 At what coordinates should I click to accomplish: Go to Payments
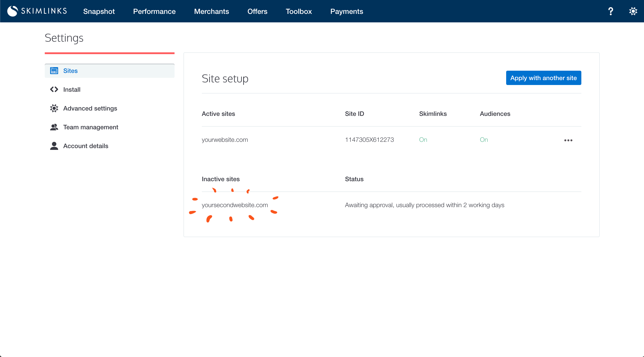346,11
